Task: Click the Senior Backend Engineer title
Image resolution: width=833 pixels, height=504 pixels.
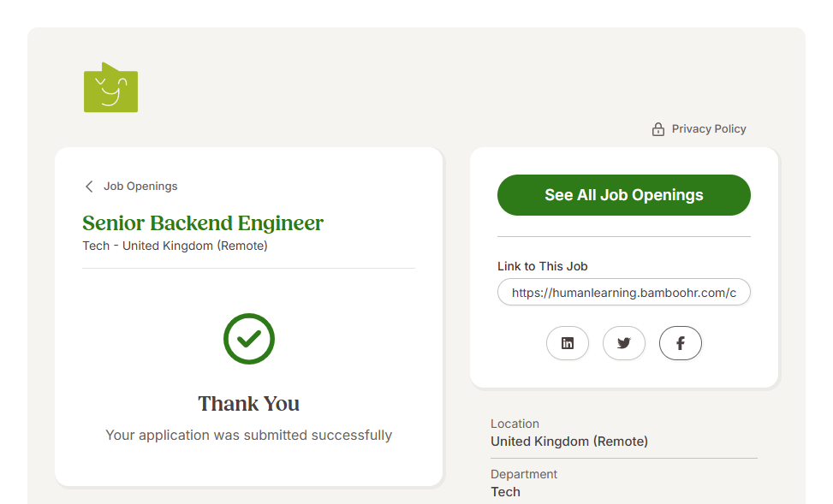Action: coord(203,223)
